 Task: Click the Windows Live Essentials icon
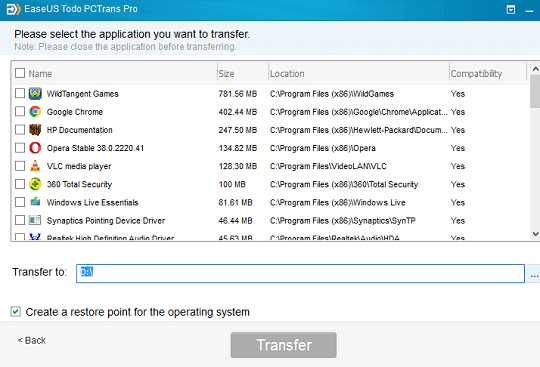[x=35, y=201]
